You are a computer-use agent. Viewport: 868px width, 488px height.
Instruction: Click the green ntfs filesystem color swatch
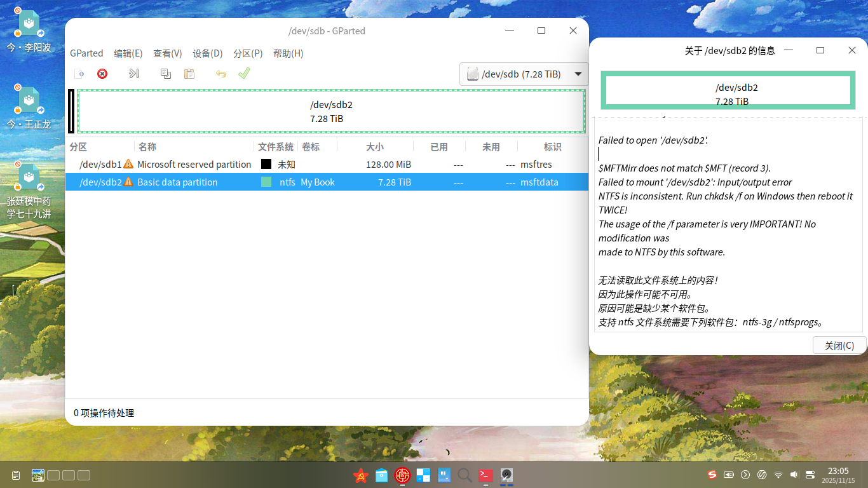click(x=266, y=182)
